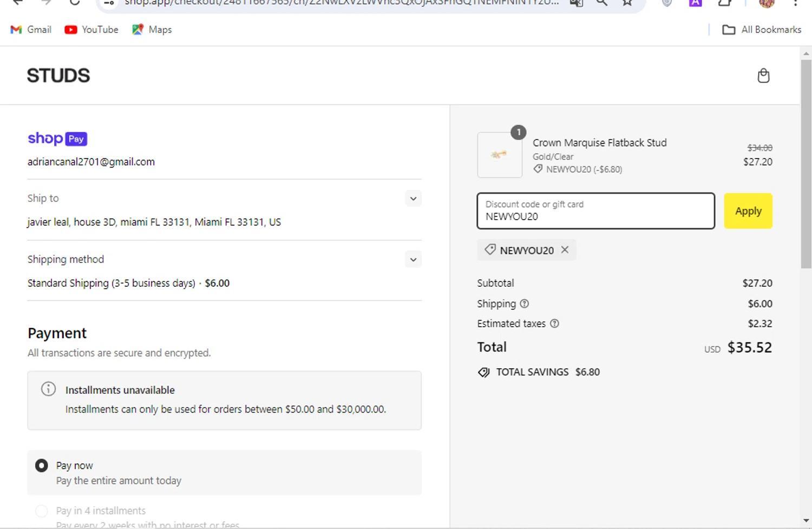The image size is (812, 529).
Task: Click the Installments unavailable info icon
Action: tap(48, 389)
